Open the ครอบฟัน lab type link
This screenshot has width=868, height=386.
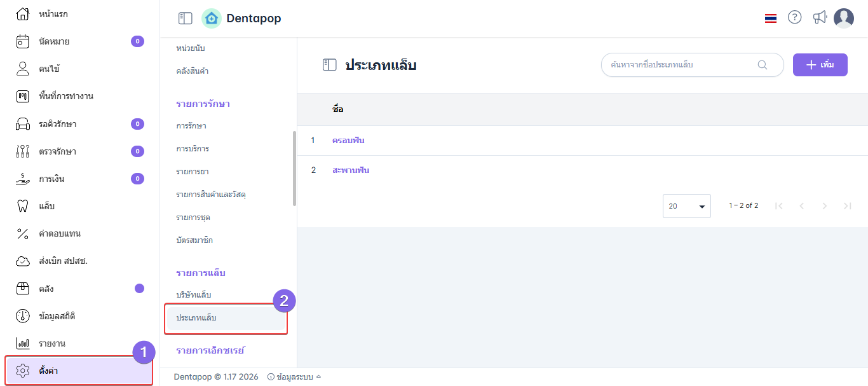coord(348,141)
